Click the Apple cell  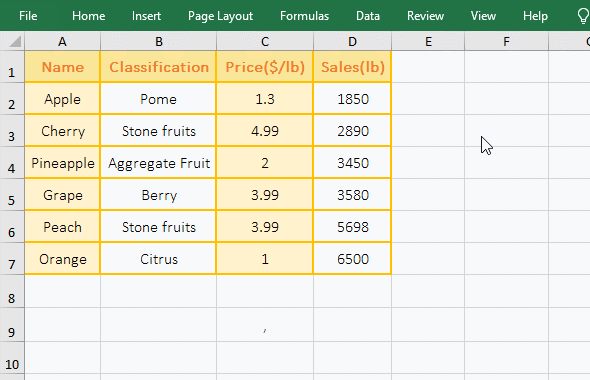[62, 99]
